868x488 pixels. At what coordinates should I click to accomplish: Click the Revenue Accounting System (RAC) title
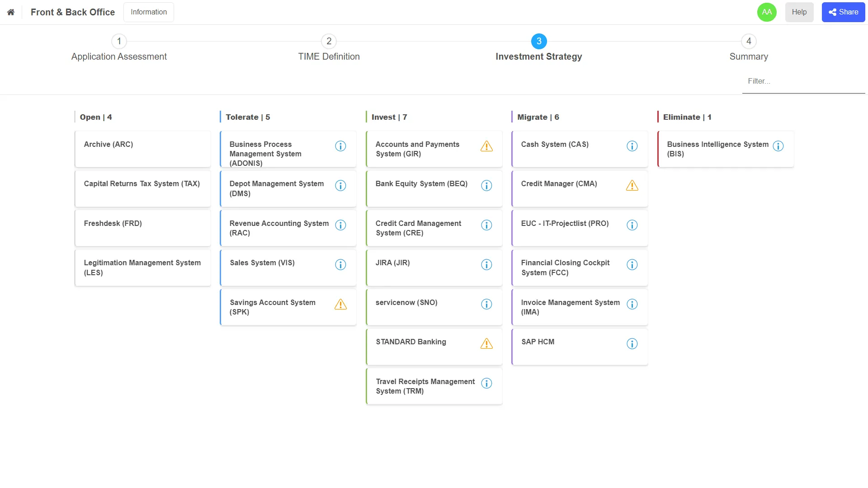coord(279,228)
